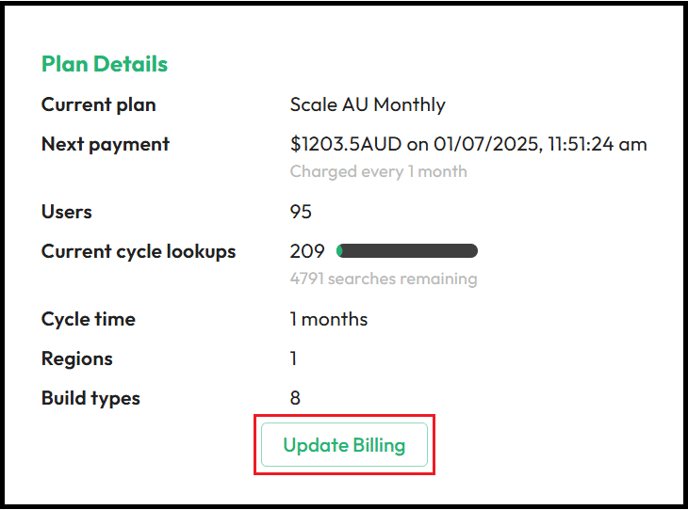
Task: Click the 1 months cycle value
Action: [x=329, y=319]
